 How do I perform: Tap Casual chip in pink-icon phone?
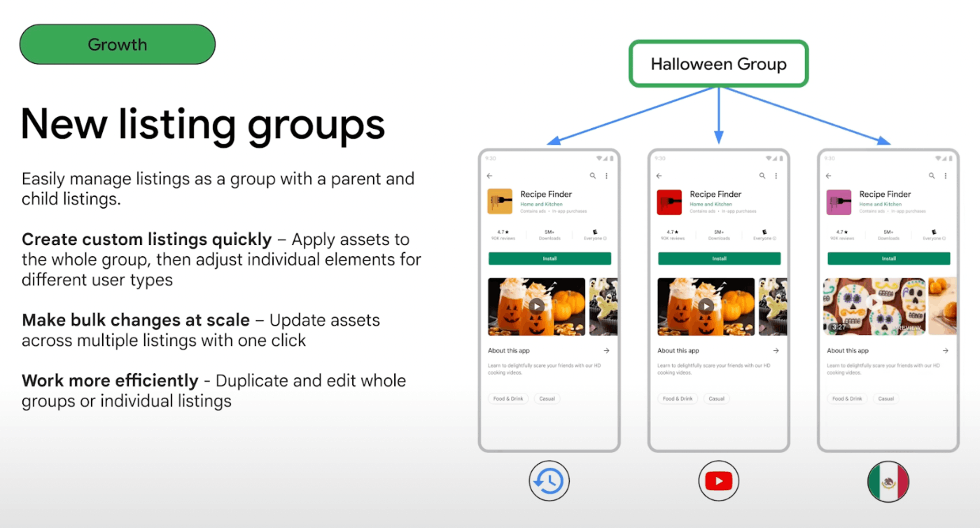(886, 398)
